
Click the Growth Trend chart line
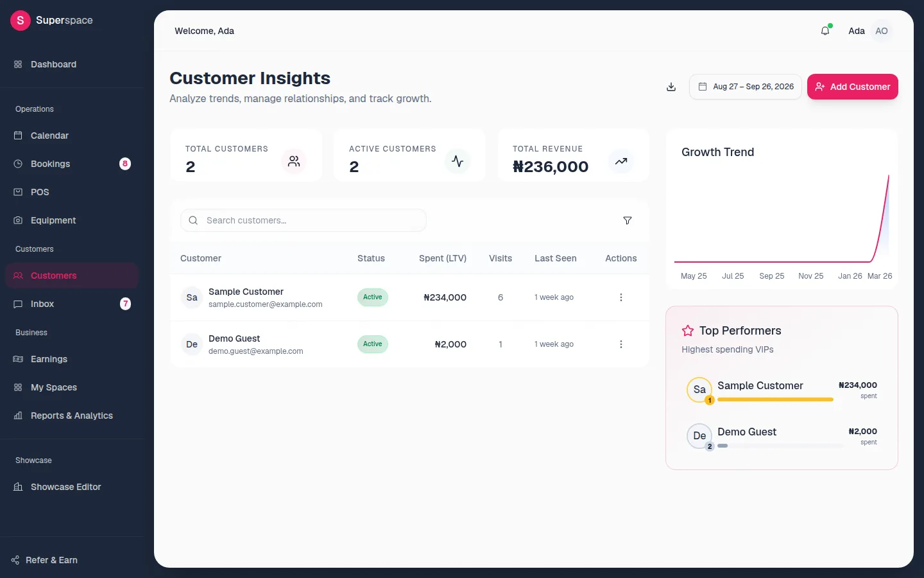(782, 218)
